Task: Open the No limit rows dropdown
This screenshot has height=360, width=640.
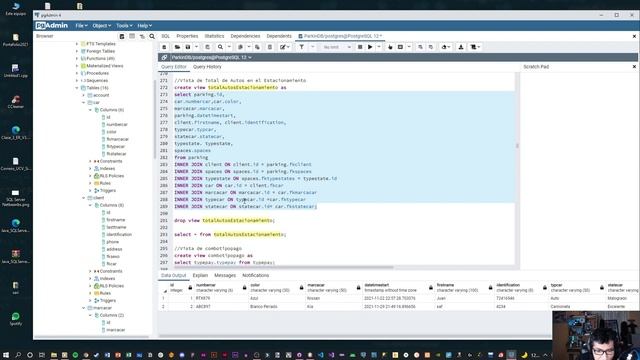Action: tap(337, 47)
